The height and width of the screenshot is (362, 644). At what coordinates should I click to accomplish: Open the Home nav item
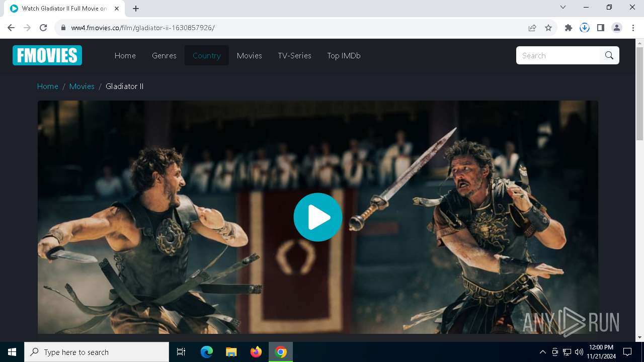125,55
